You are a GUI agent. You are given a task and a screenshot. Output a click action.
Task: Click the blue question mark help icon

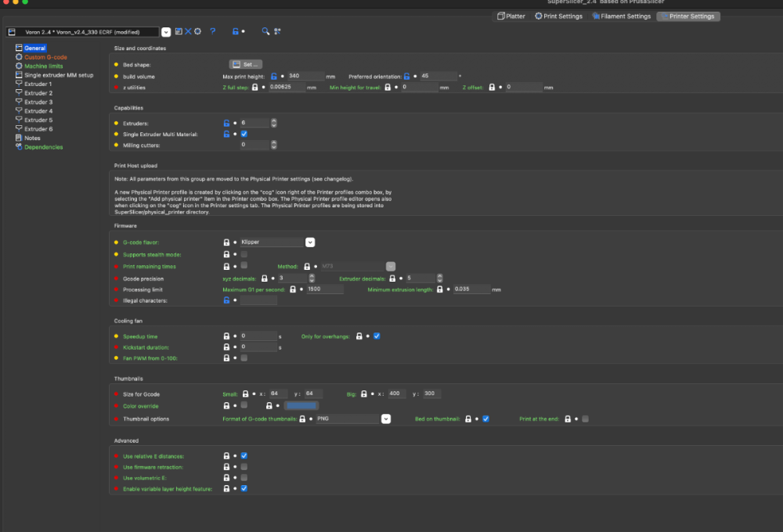tap(213, 31)
